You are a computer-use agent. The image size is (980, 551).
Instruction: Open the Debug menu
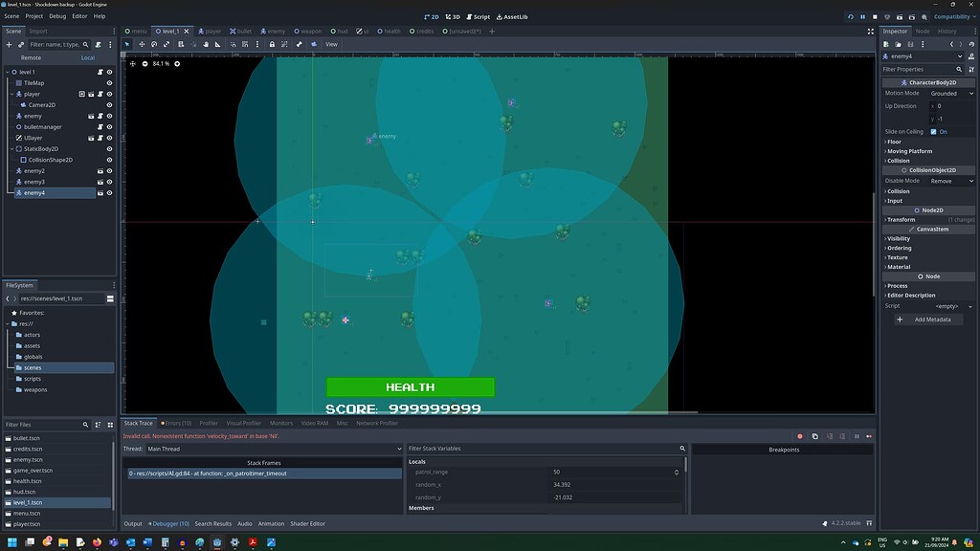pos(57,16)
